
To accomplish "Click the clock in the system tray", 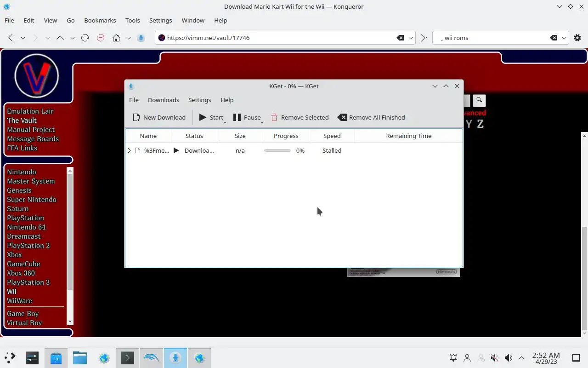I will point(546,357).
